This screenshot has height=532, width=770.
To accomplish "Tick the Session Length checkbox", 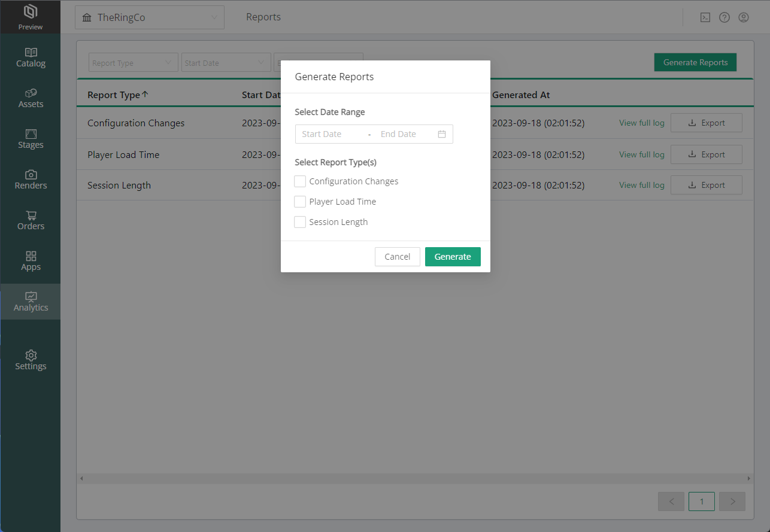I will pyautogui.click(x=300, y=222).
